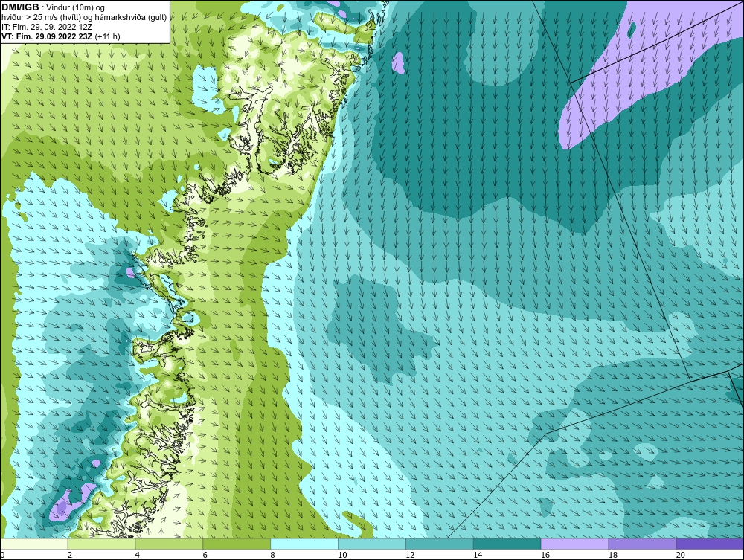This screenshot has height=560, width=744.
Task: Click the 16–18 m/s light purple swatch
Action: pos(574,544)
